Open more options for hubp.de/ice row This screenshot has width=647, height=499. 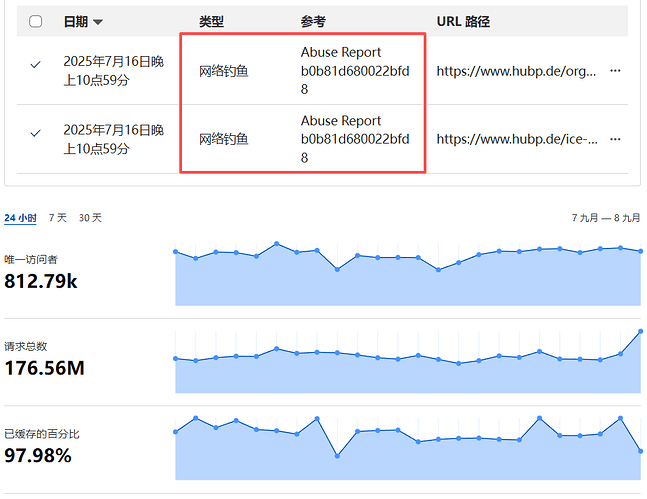pos(615,139)
